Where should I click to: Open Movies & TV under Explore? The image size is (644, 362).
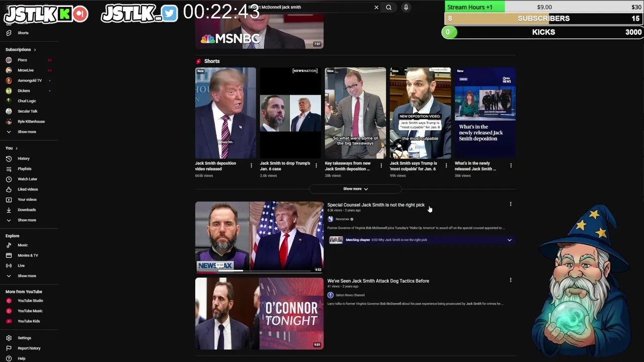(x=28, y=255)
